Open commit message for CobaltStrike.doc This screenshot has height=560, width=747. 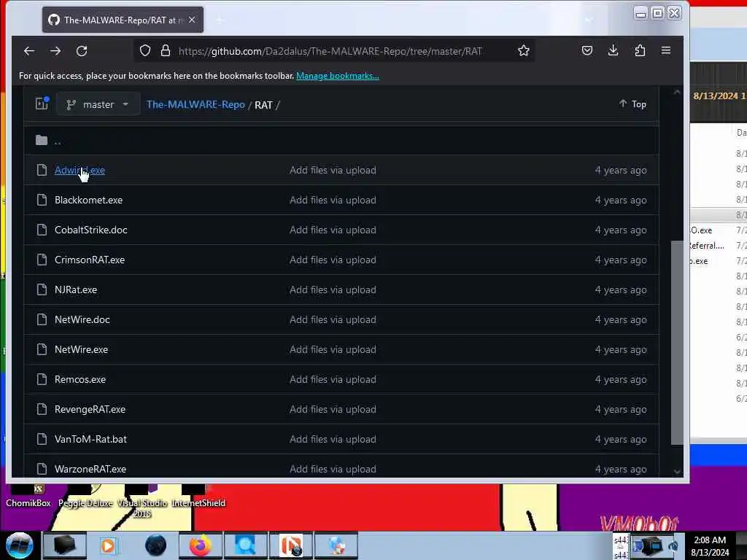coord(333,230)
